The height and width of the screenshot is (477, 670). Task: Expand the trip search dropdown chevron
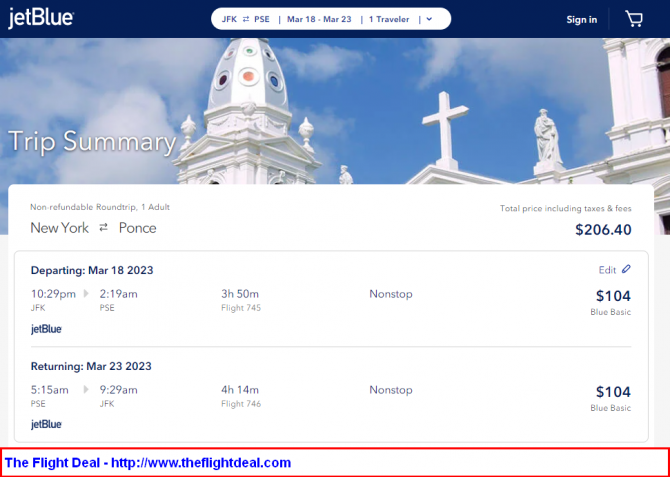(429, 19)
